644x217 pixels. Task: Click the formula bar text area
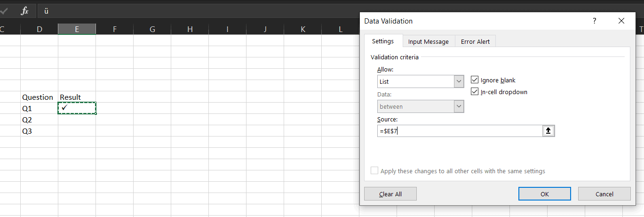click(x=188, y=11)
